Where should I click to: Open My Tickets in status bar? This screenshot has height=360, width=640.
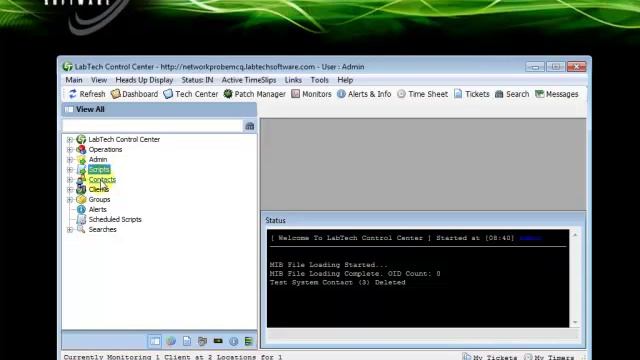click(490, 357)
